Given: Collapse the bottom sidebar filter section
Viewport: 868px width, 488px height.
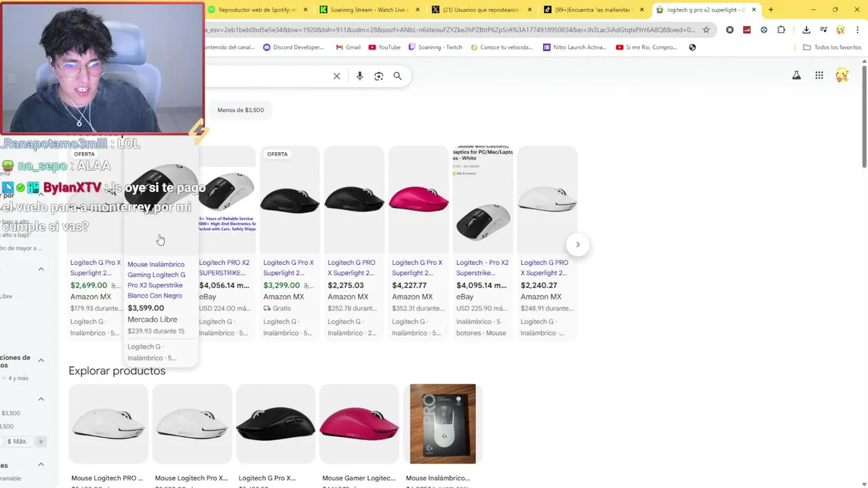Looking at the screenshot, I should (41, 464).
